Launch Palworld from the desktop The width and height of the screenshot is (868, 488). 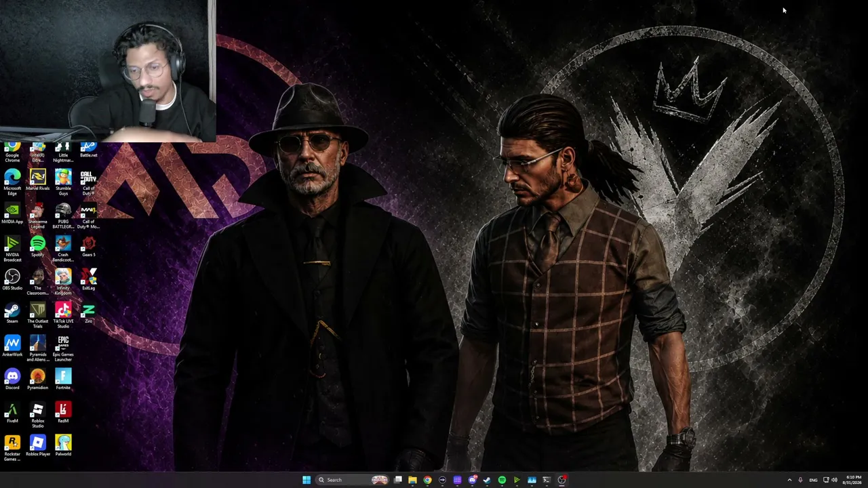63,445
